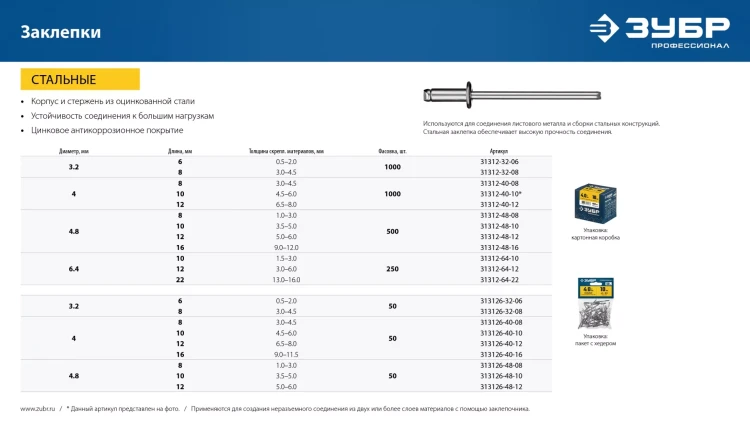The image size is (750, 422).
Task: Select article 313126-40-10
Action: click(501, 333)
